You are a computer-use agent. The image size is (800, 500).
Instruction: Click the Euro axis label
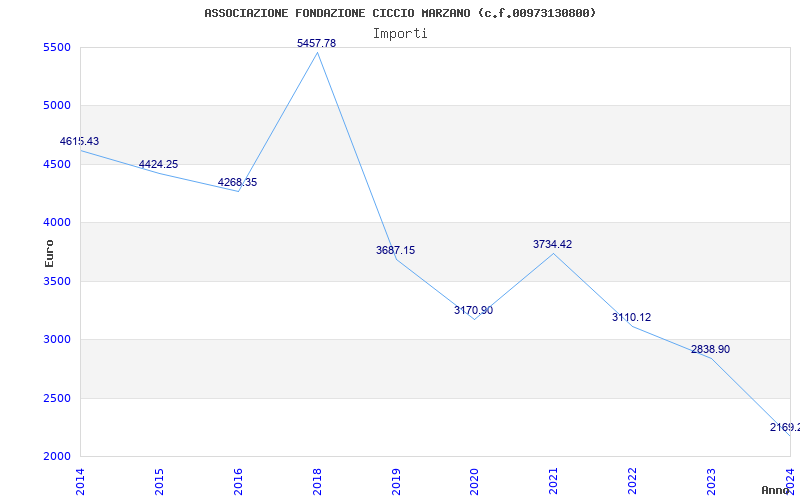49,253
